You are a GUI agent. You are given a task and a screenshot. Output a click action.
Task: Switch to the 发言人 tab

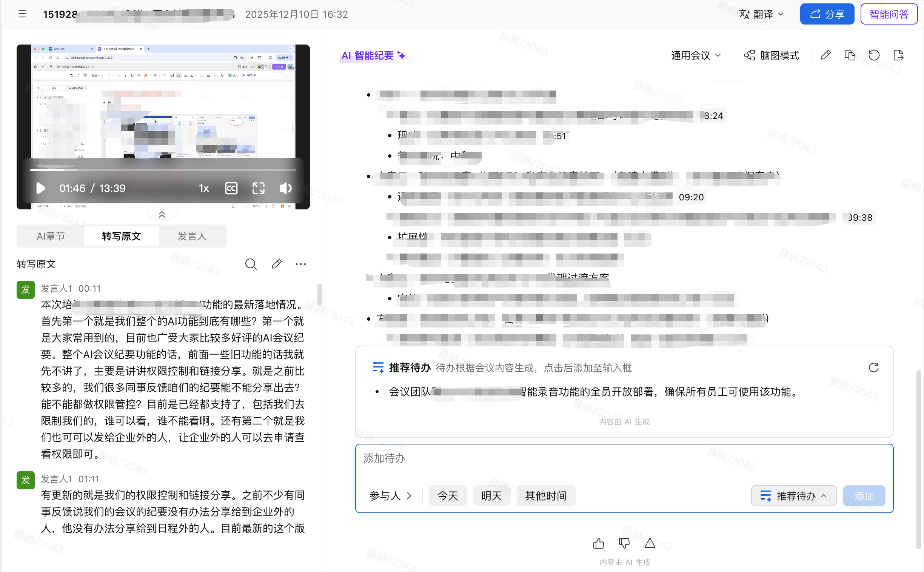[x=192, y=236]
